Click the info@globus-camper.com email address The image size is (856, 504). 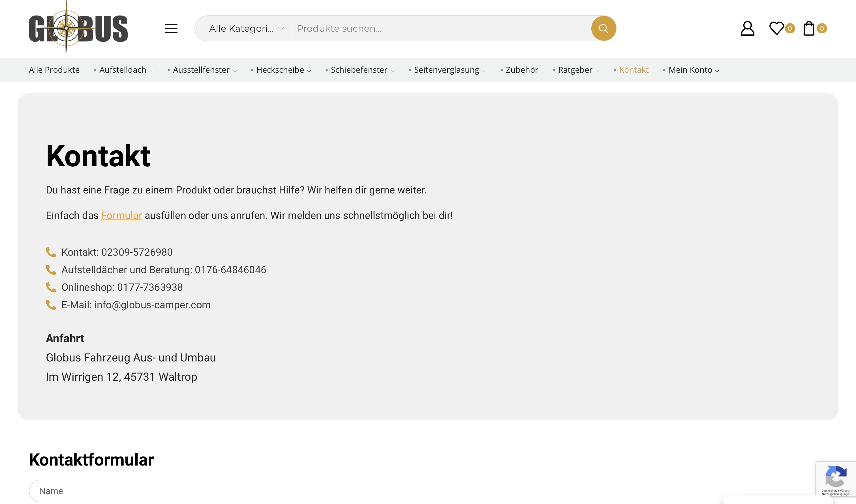(152, 305)
